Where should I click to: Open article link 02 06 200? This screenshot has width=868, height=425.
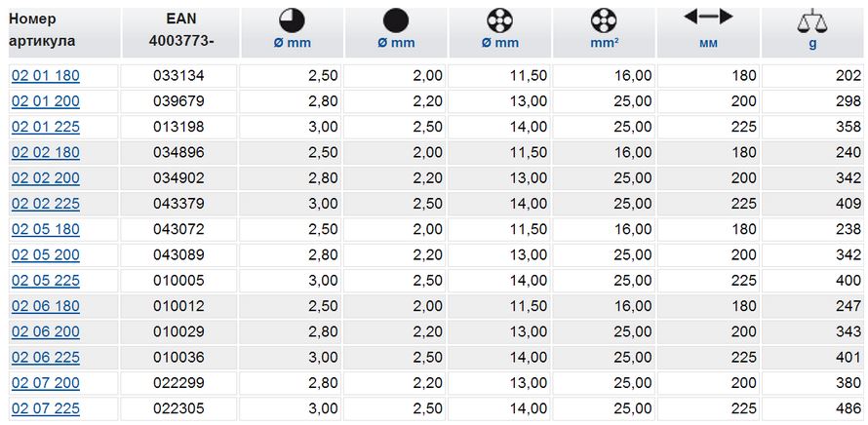(x=45, y=331)
